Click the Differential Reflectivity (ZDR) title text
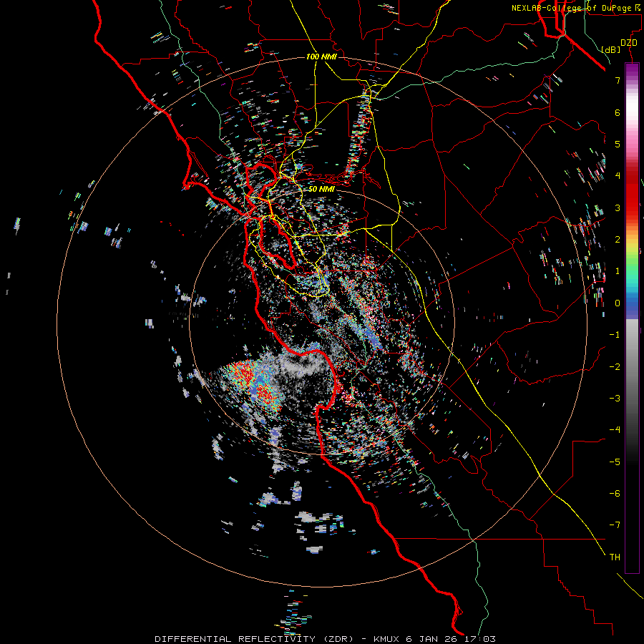The width and height of the screenshot is (644, 644). pos(254,639)
